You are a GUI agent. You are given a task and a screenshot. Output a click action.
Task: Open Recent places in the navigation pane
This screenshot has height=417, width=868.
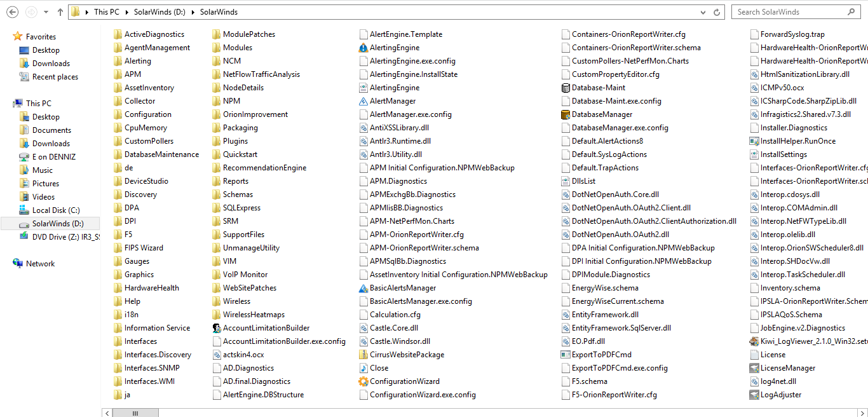click(55, 77)
